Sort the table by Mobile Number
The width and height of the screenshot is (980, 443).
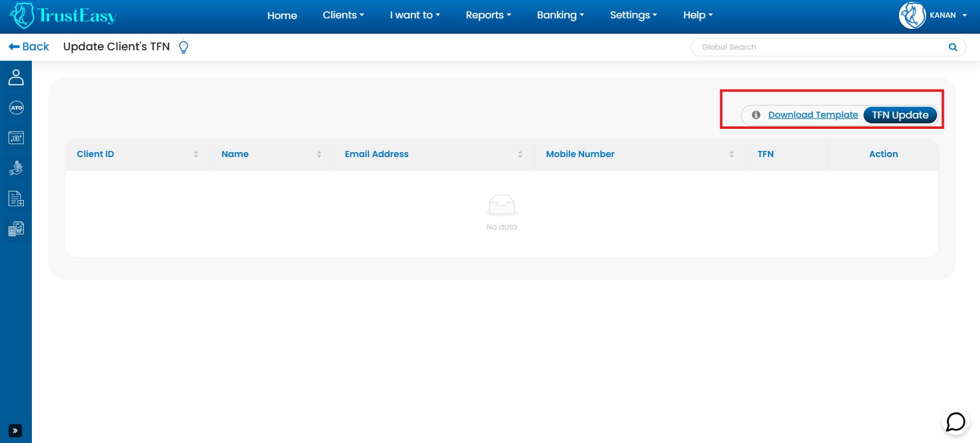[731, 155]
